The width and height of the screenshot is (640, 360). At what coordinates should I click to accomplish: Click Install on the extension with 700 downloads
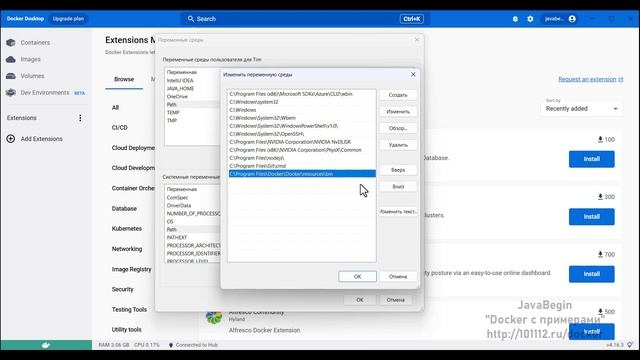591,274
